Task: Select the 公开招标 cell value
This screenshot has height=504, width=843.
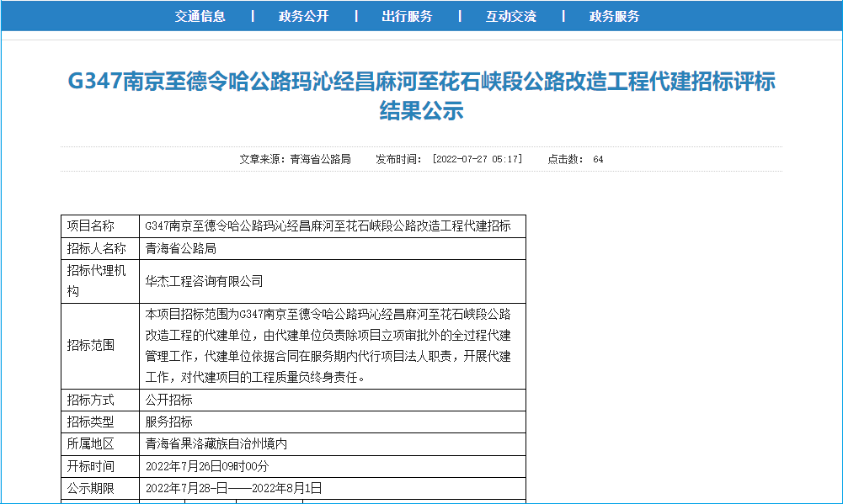Action: [169, 400]
